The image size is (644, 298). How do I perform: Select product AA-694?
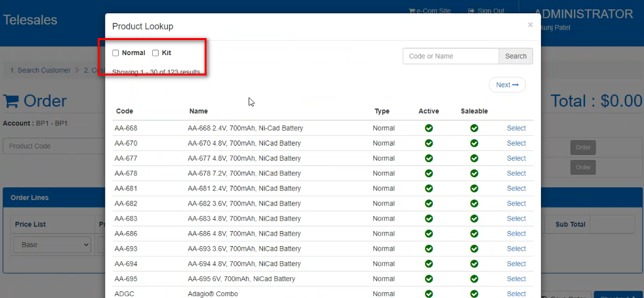516,264
